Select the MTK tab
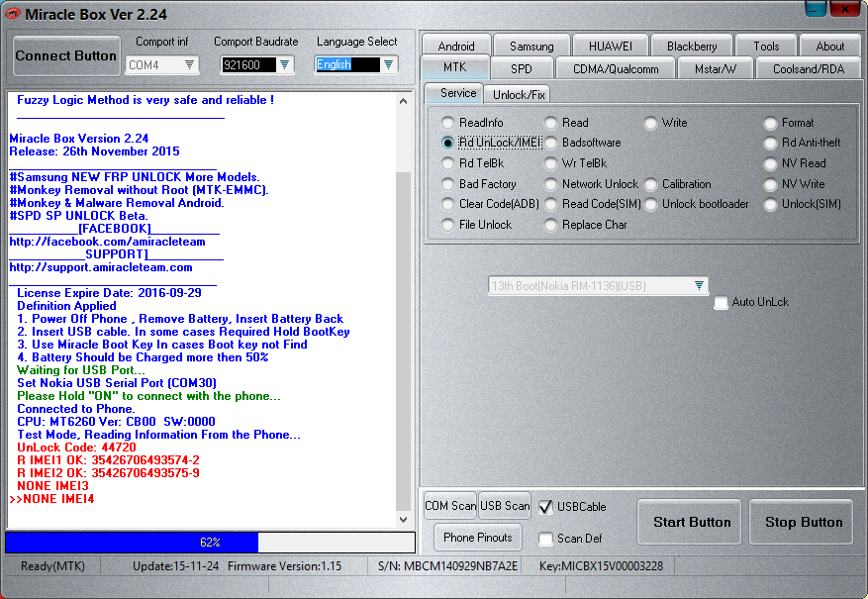868x599 pixels. (454, 67)
